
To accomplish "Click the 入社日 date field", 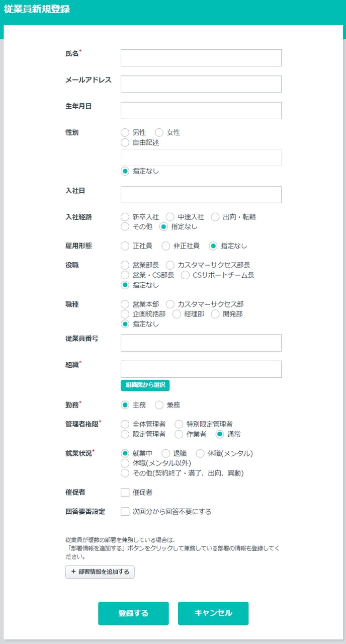I will [x=201, y=195].
